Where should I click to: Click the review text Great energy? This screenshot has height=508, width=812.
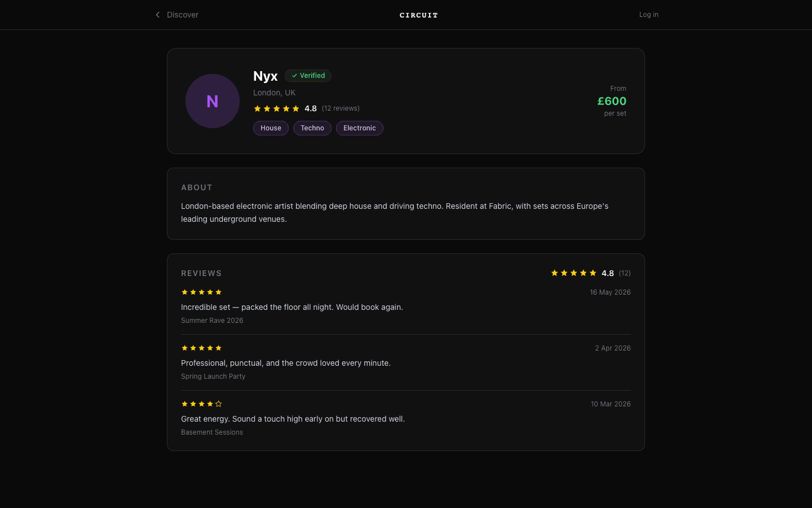click(293, 419)
